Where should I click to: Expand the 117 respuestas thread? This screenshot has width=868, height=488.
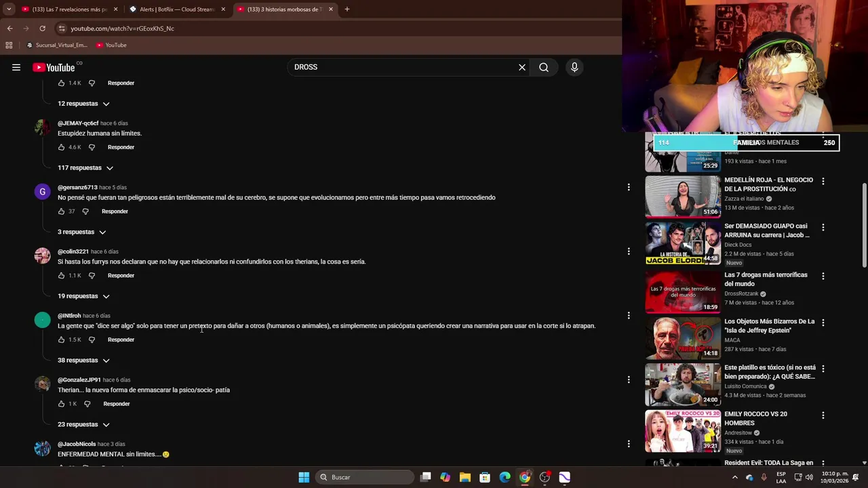[x=85, y=168]
